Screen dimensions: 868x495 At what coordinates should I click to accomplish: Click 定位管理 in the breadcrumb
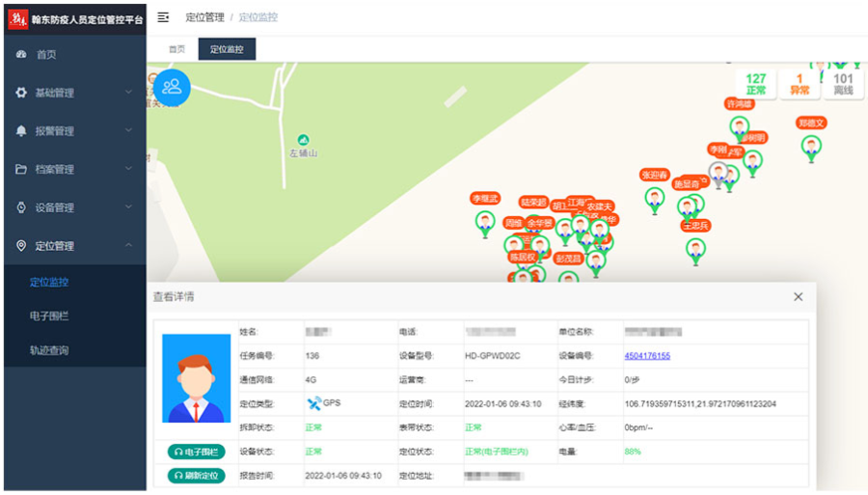204,17
